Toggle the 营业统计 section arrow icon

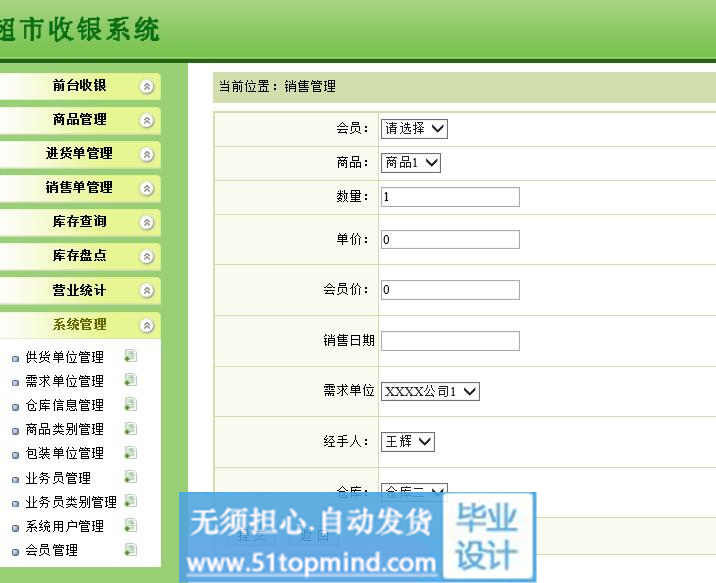coord(147,291)
